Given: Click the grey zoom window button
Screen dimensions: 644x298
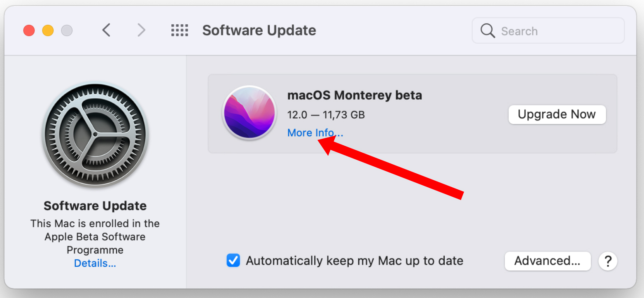Looking at the screenshot, I should pos(67,30).
